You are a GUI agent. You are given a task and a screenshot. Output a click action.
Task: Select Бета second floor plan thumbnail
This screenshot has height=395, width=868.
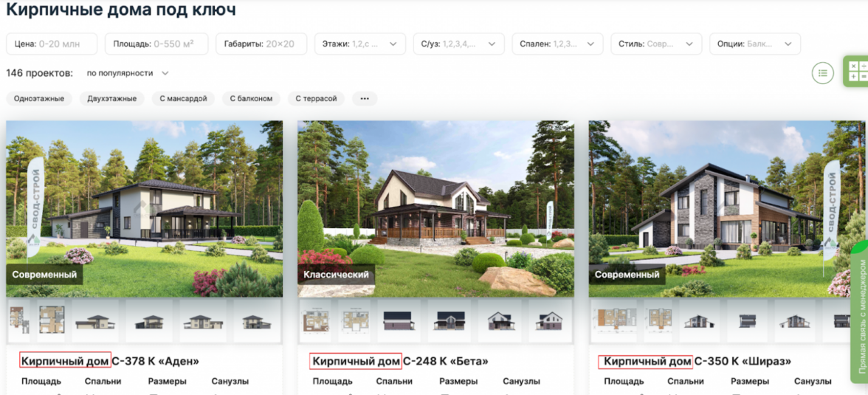pyautogui.click(x=356, y=320)
